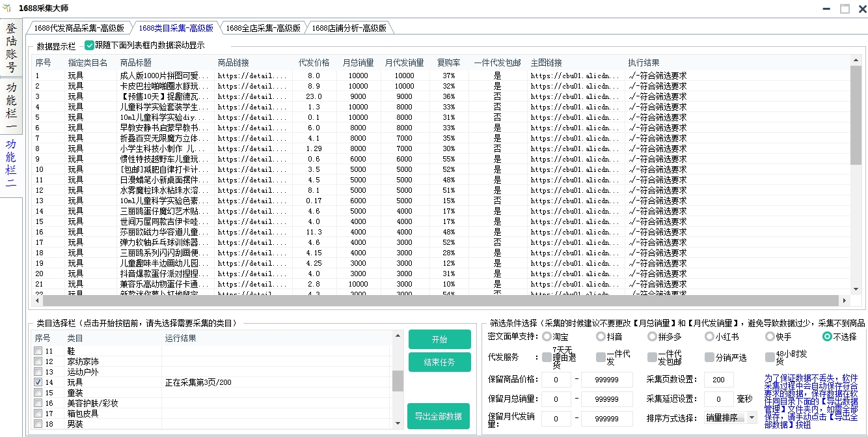Click the category list scrollbar up arrow
868x437 pixels.
(x=398, y=337)
